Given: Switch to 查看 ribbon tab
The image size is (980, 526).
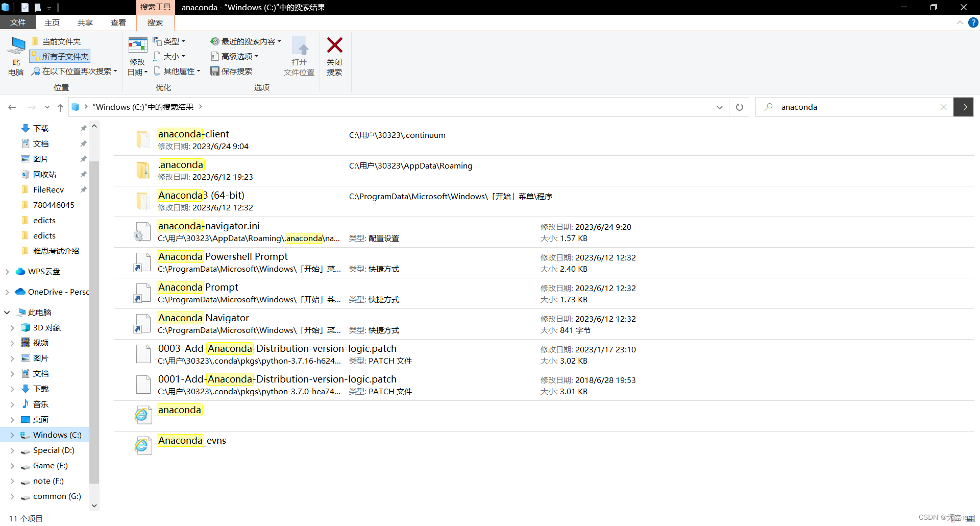Looking at the screenshot, I should (118, 22).
